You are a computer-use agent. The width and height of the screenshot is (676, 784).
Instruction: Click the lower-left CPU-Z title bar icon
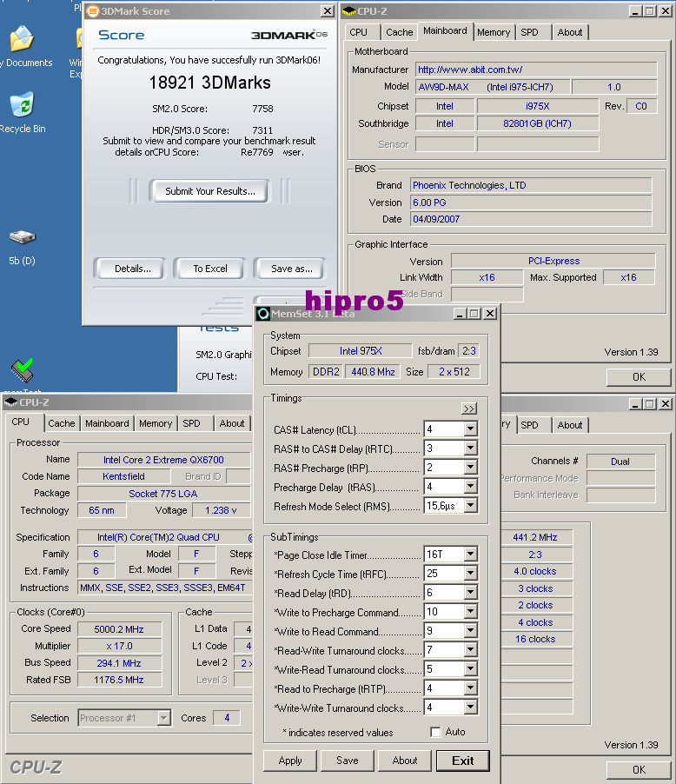click(11, 402)
